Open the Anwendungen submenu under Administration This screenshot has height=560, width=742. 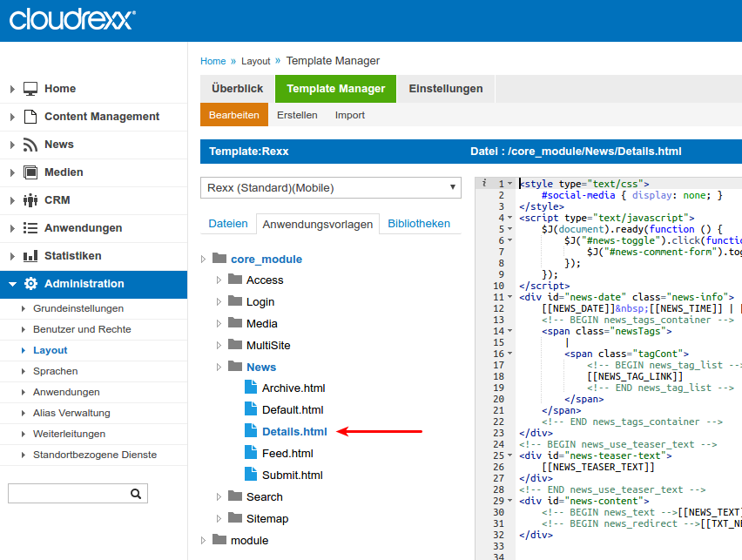66,392
